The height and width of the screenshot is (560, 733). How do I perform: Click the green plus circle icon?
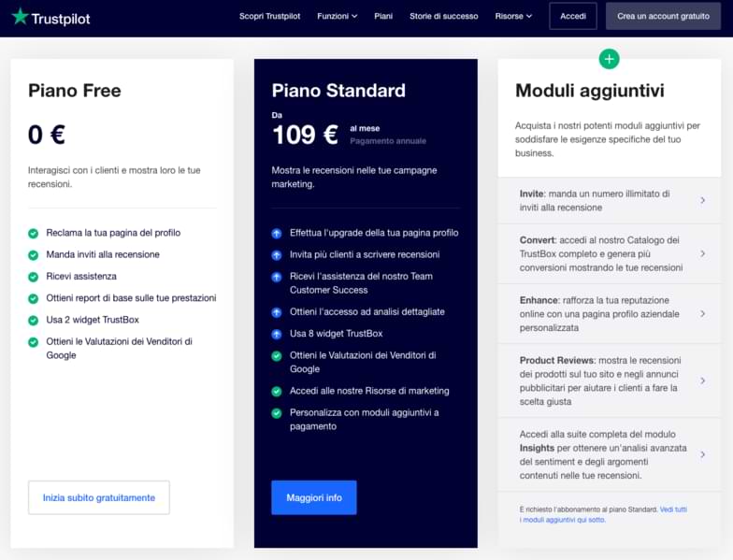point(609,59)
